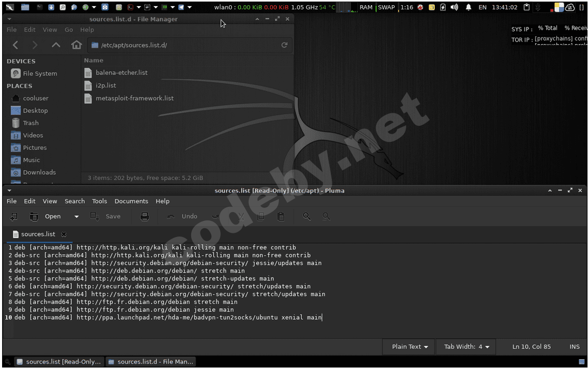Open File Manager File menu

pyautogui.click(x=11, y=30)
